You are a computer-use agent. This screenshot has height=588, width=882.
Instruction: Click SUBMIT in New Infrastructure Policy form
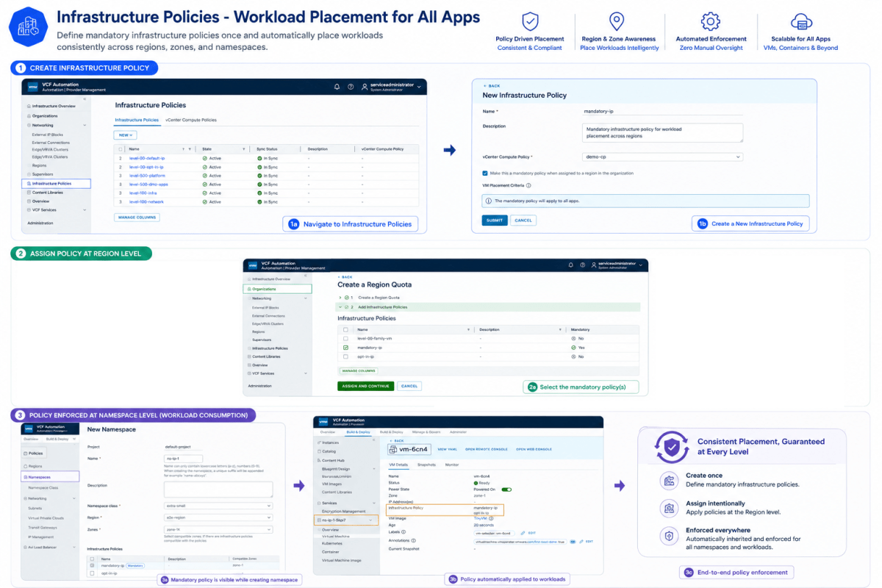[x=495, y=220]
